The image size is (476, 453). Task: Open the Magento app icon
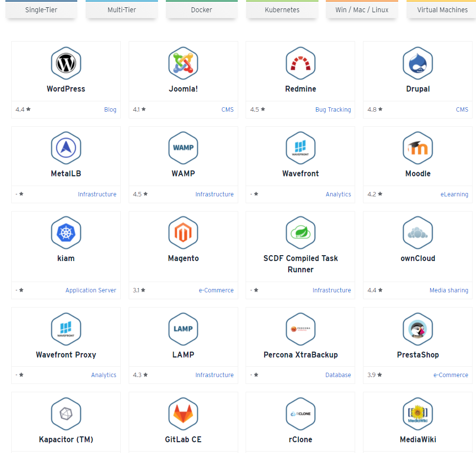point(183,233)
